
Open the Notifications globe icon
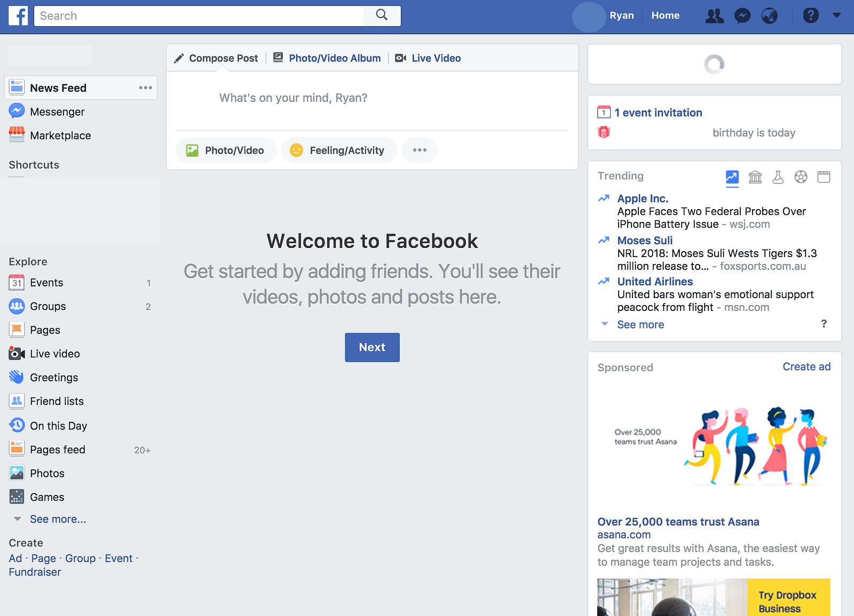click(x=769, y=16)
